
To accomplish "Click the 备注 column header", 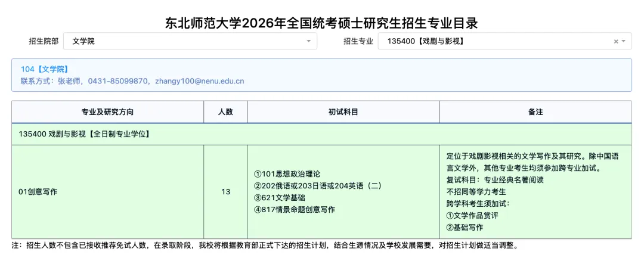I will pyautogui.click(x=535, y=111).
